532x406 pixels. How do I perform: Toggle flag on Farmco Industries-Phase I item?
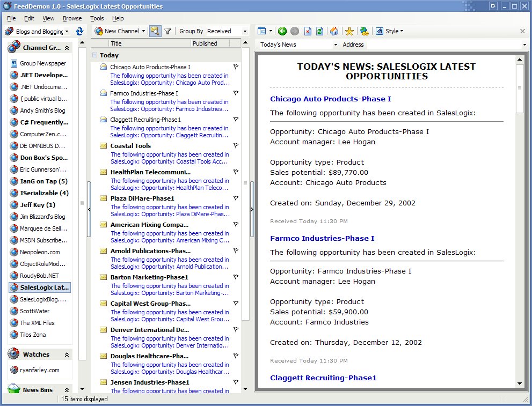point(236,93)
